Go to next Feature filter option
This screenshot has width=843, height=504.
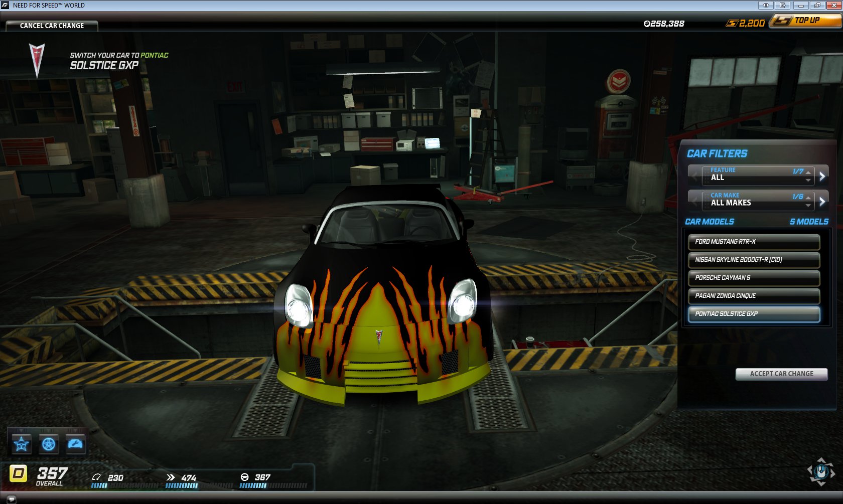(x=822, y=176)
